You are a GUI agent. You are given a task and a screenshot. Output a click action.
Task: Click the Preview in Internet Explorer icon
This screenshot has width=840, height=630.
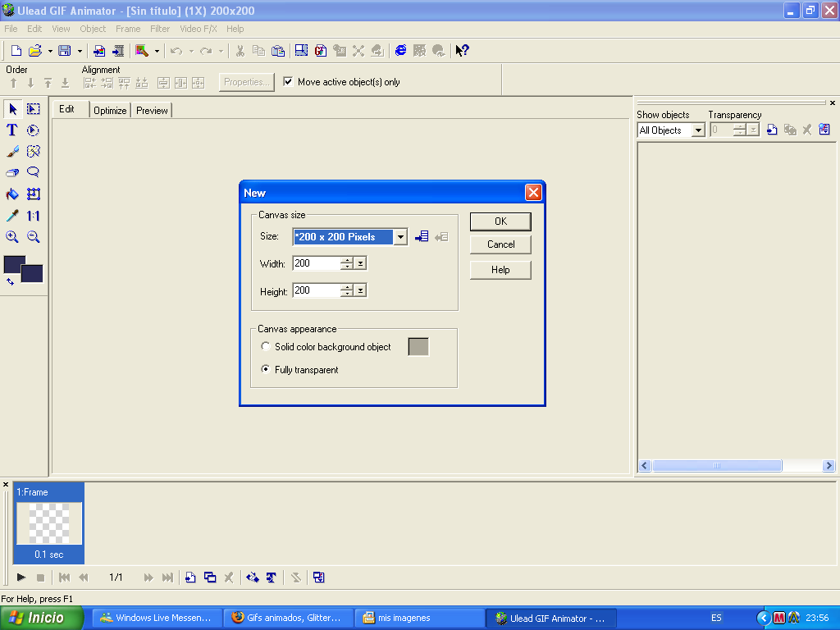pos(400,50)
